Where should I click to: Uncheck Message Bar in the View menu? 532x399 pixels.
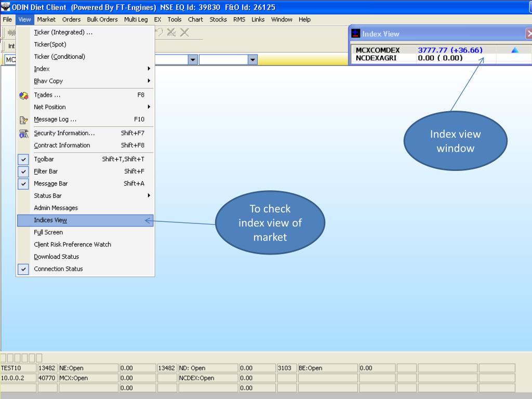tap(23, 184)
